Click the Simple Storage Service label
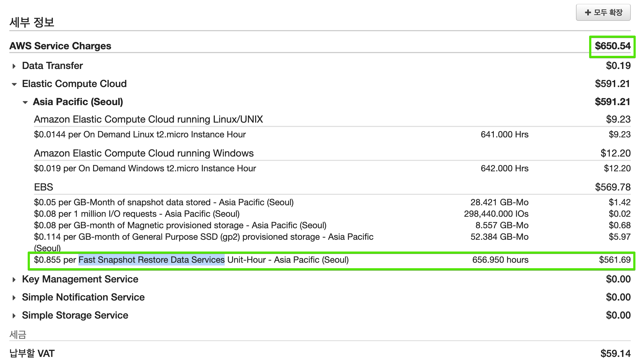The height and width of the screenshot is (364, 639). click(75, 315)
